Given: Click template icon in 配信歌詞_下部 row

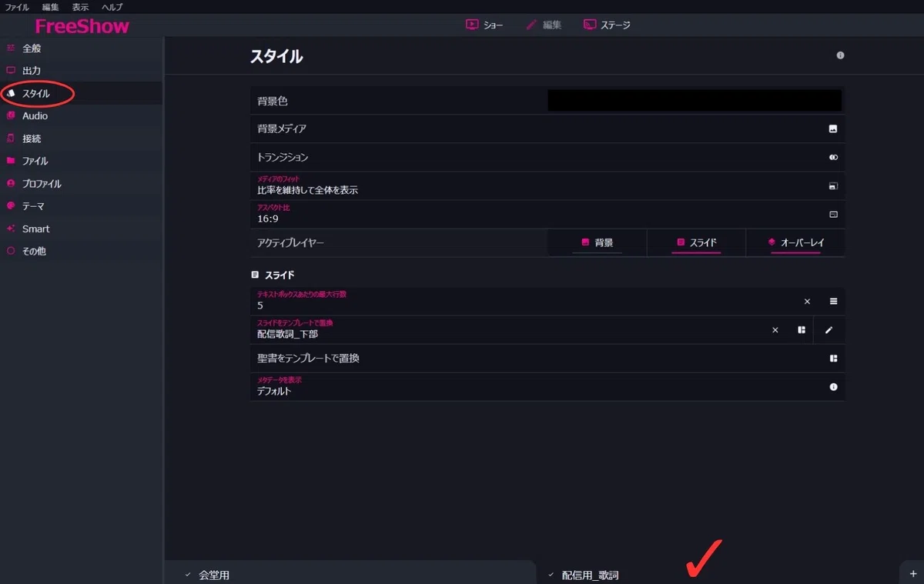Looking at the screenshot, I should (802, 330).
